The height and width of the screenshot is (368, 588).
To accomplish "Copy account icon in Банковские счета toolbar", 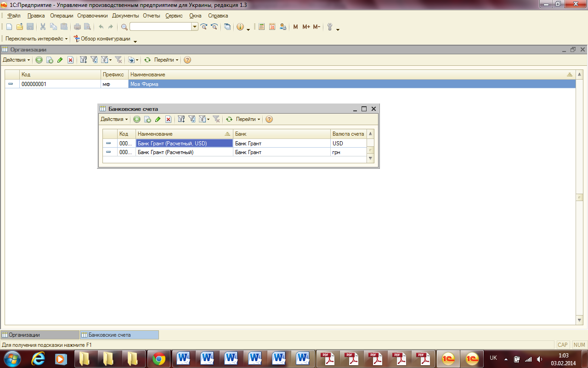I will tap(147, 119).
